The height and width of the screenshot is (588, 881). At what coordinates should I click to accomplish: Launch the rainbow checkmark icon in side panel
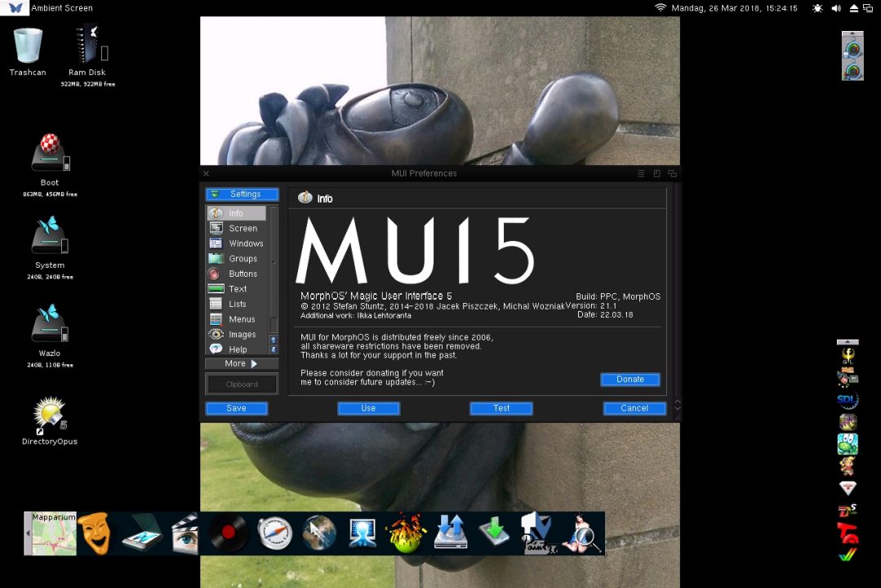point(848,555)
